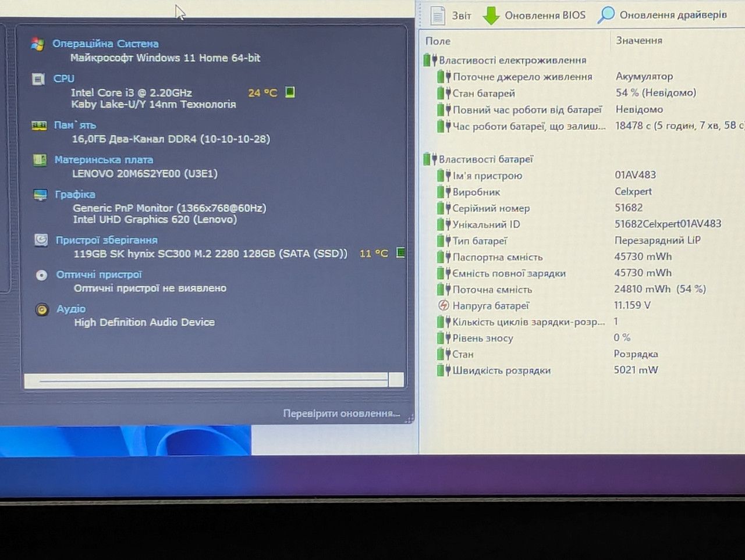Click the battery icon beside Властивості батареї

(x=430, y=159)
